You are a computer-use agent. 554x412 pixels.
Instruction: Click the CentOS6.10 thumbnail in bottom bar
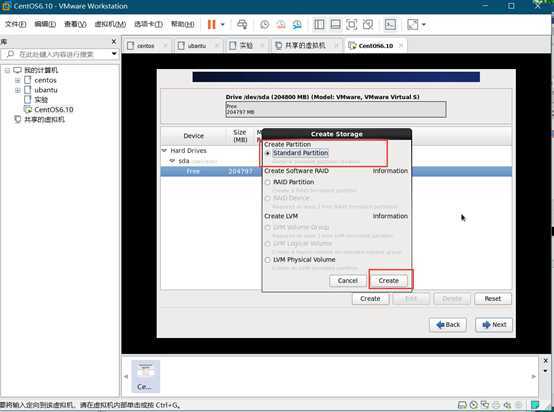point(146,376)
